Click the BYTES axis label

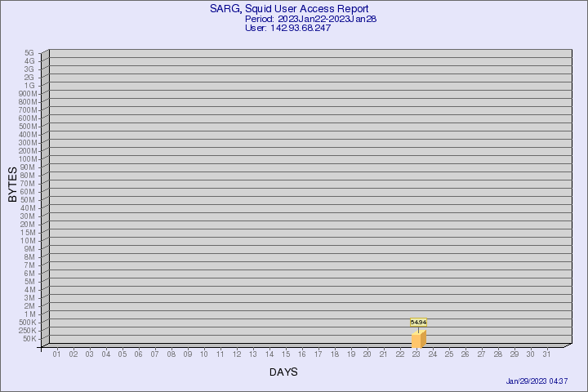coord(12,185)
